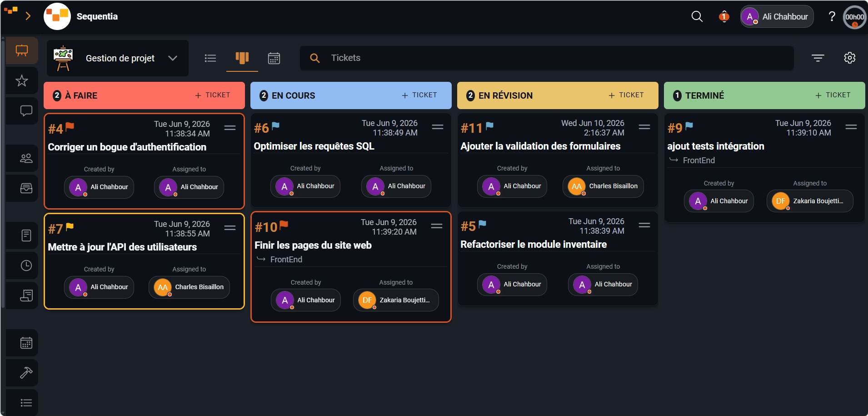Open the menu handle on ticket #10
The image size is (868, 416).
point(437,226)
